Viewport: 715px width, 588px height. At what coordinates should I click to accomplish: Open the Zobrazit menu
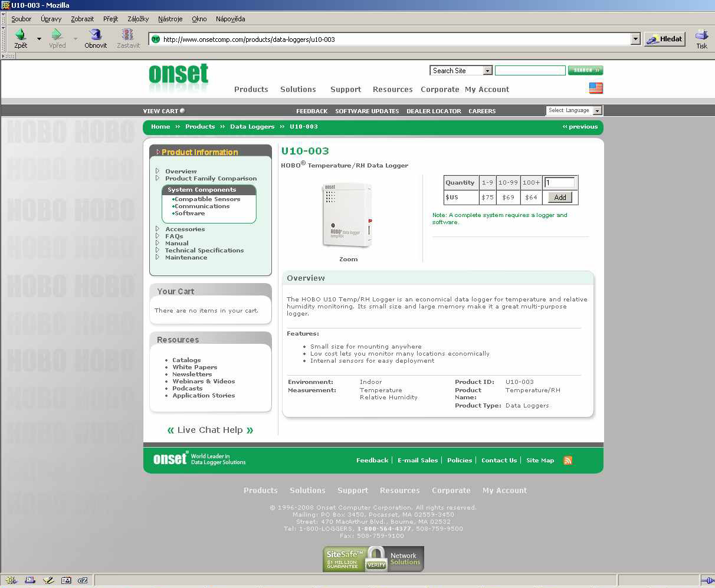83,19
